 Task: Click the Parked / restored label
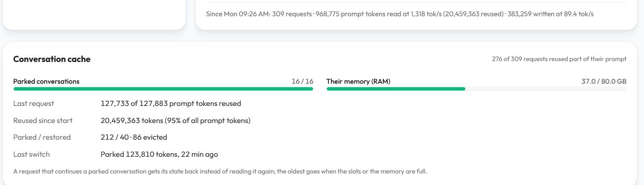42,137
